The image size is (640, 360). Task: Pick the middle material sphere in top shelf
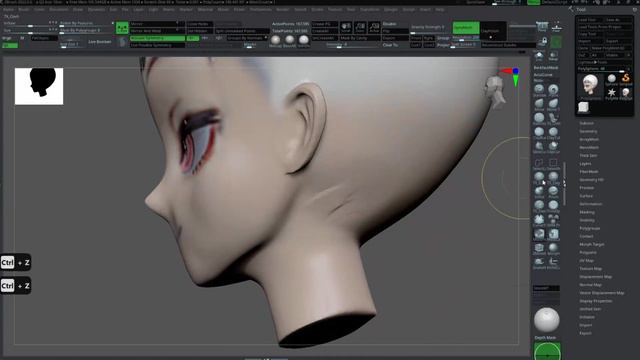(x=289, y=40)
